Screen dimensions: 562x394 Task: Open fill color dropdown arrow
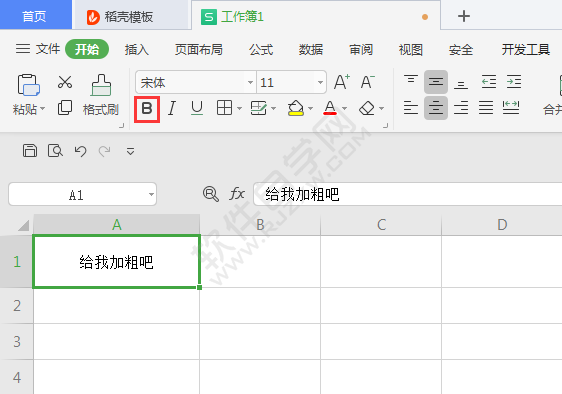(310, 108)
